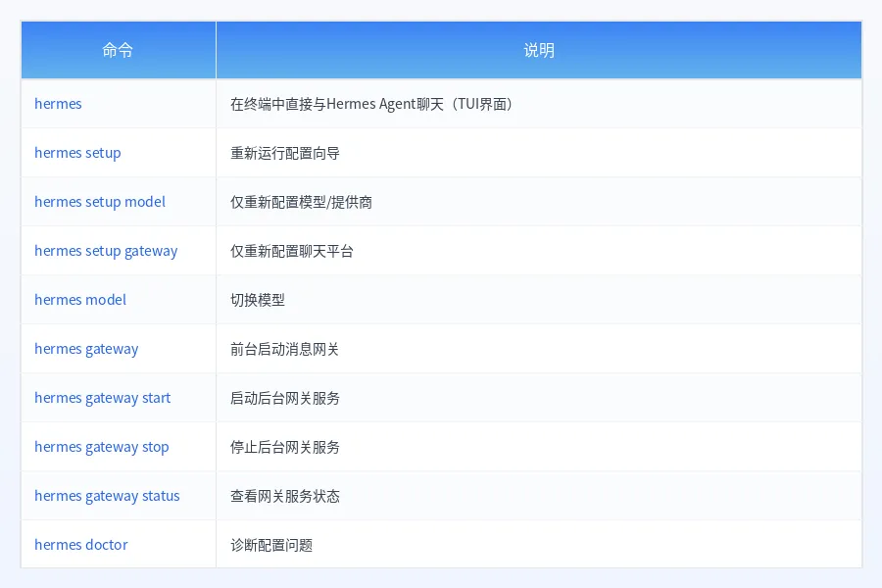Click the description '前台启动消息网关'

[284, 349]
